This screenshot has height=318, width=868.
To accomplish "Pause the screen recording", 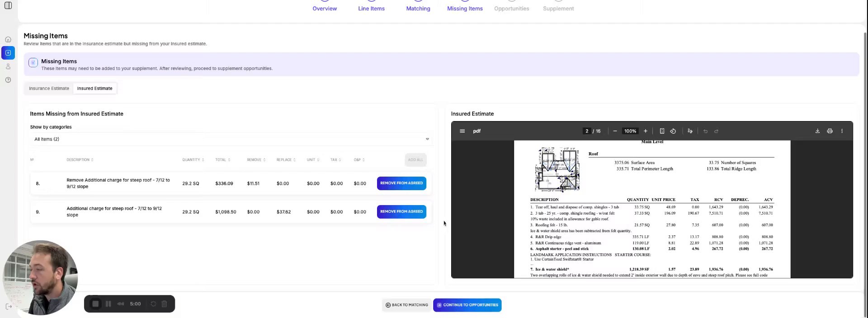I will pyautogui.click(x=108, y=304).
